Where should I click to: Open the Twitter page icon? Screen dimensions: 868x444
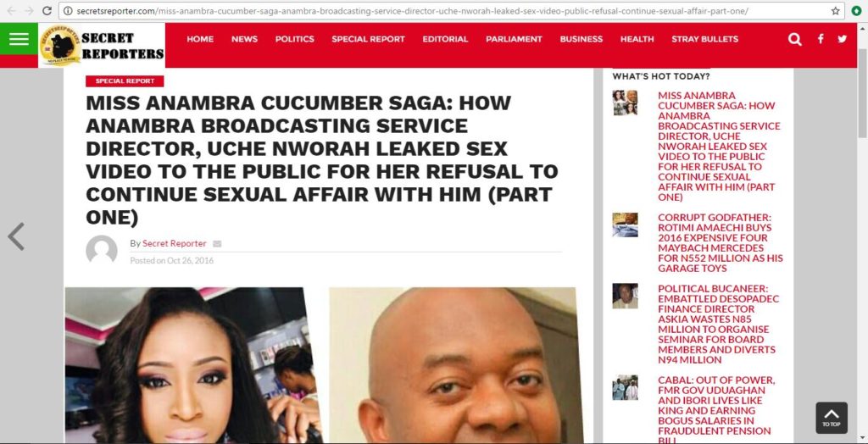[x=842, y=39]
